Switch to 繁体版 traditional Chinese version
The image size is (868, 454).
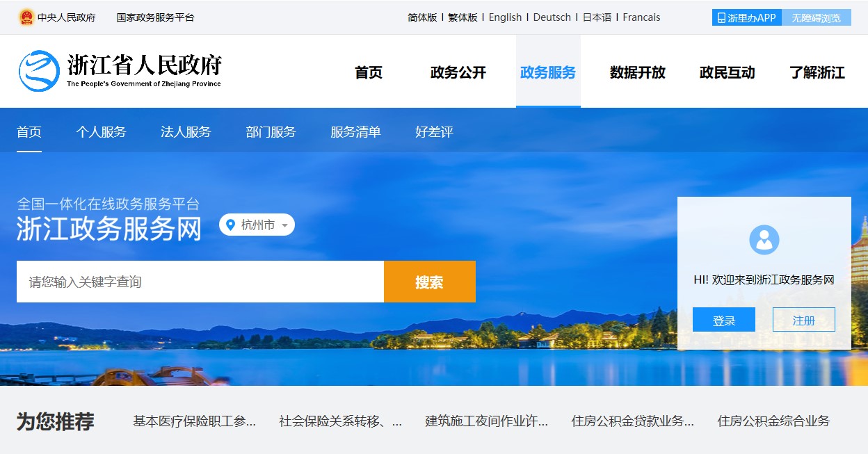(463, 17)
